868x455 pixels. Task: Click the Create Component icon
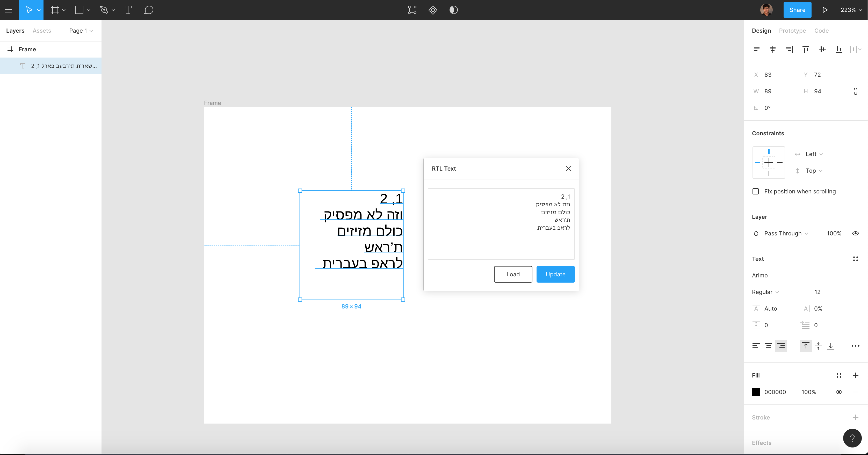[433, 10]
